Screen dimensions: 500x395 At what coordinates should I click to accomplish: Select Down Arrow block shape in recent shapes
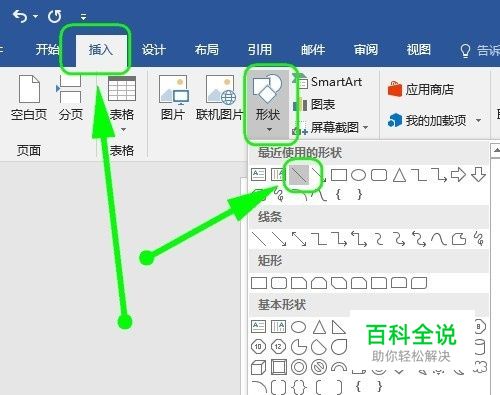click(478, 175)
